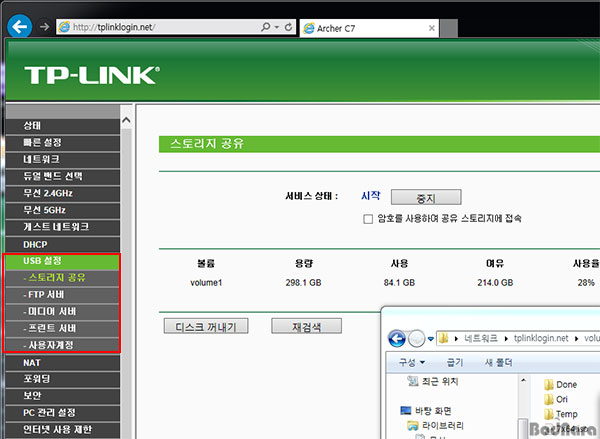600x439 pixels.
Task: Click the 214.0 GB free value
Action: point(495,282)
